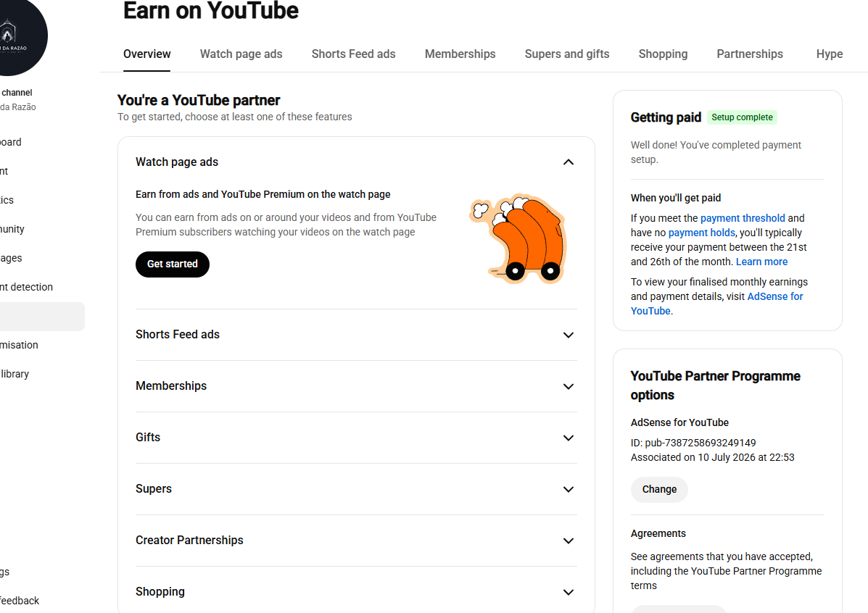Select the highlighted sidebar menu item
Image resolution: width=868 pixels, height=613 pixels.
(x=42, y=317)
